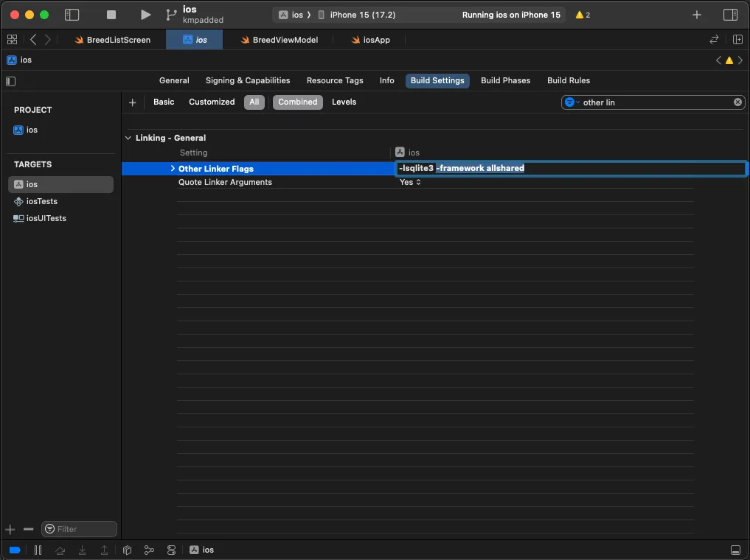This screenshot has width=750, height=560.
Task: Add an editor on the right
Action: click(x=737, y=40)
